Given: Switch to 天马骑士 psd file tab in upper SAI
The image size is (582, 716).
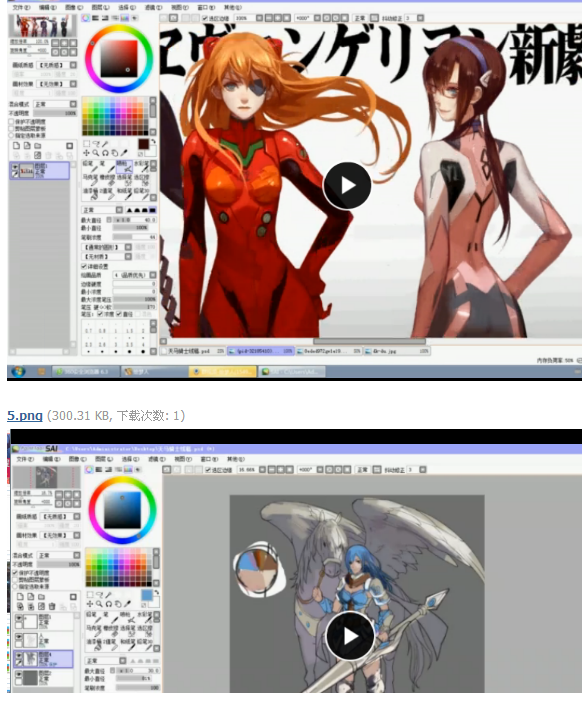Looking at the screenshot, I should click(194, 351).
